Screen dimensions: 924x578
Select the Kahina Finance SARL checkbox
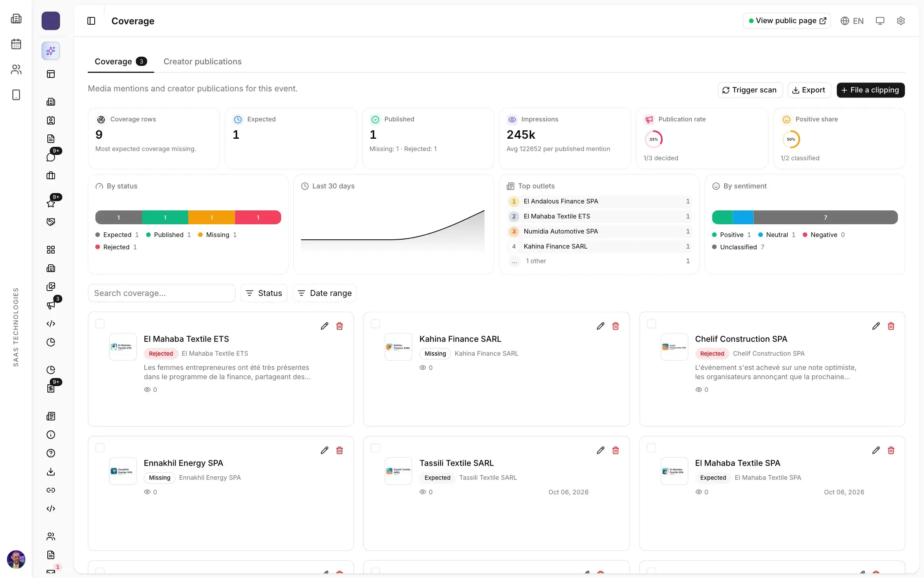tap(375, 324)
